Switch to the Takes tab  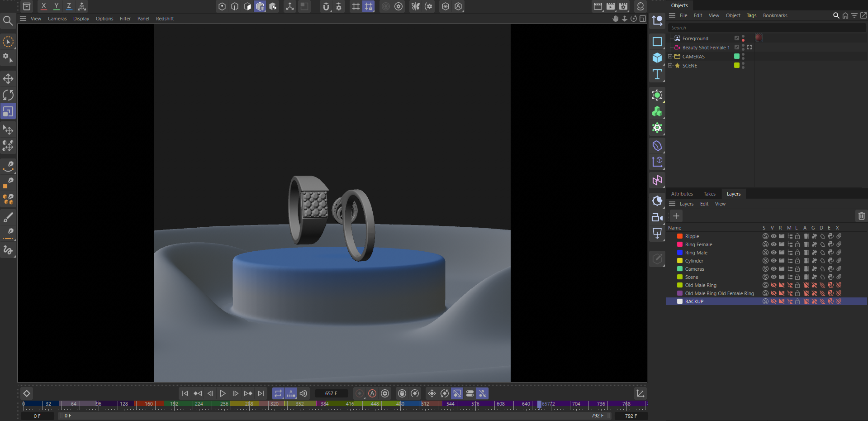709,194
